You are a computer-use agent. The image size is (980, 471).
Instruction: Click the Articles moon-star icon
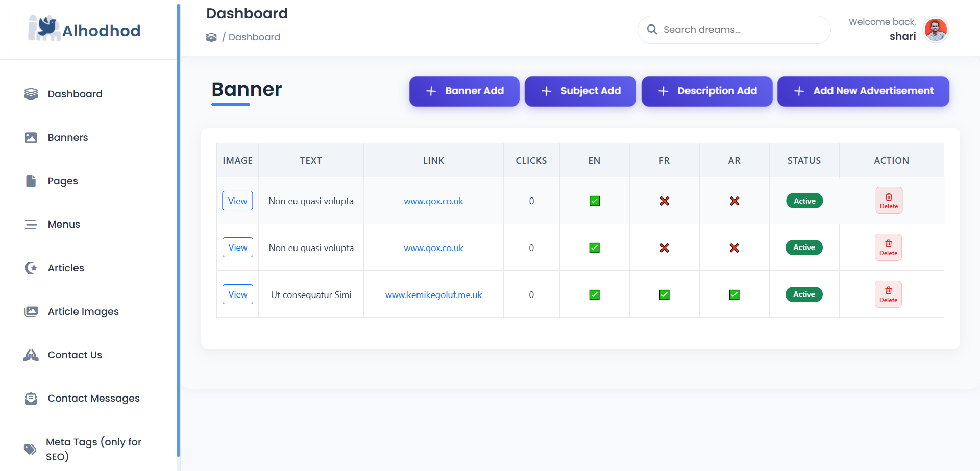(31, 268)
